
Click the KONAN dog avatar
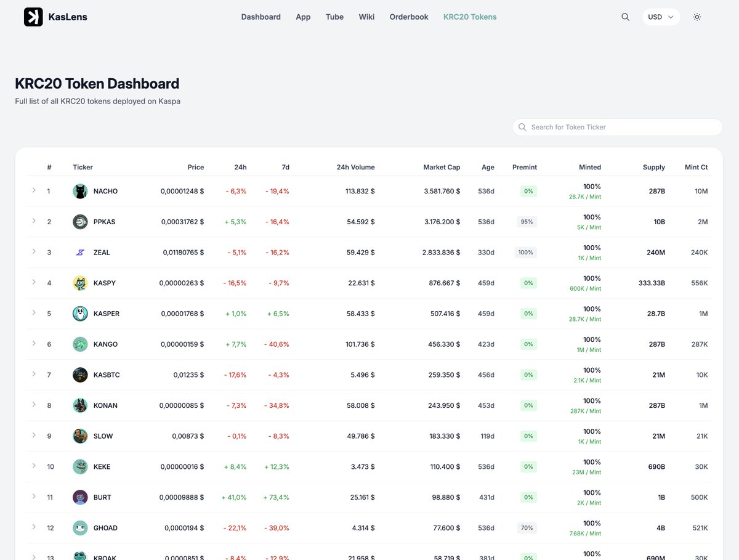click(x=80, y=405)
